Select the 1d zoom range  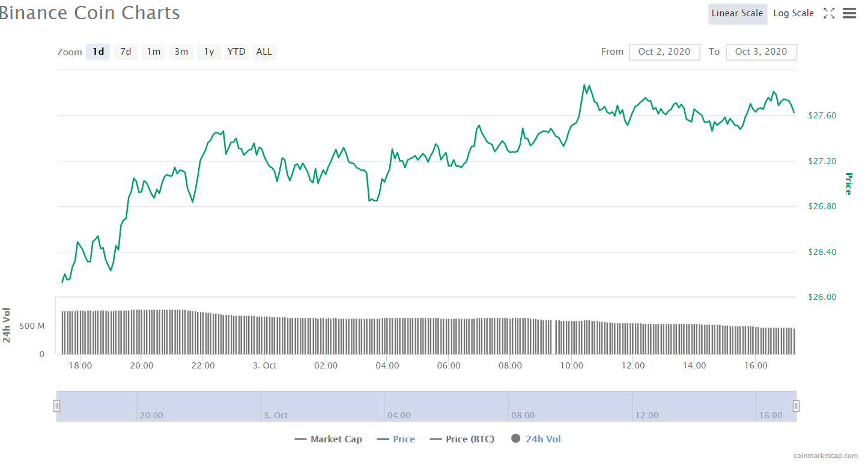[x=98, y=52]
